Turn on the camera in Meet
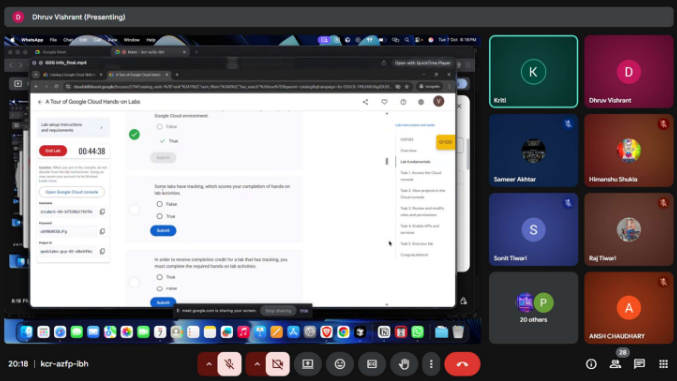This screenshot has height=381, width=677. pyautogui.click(x=278, y=364)
